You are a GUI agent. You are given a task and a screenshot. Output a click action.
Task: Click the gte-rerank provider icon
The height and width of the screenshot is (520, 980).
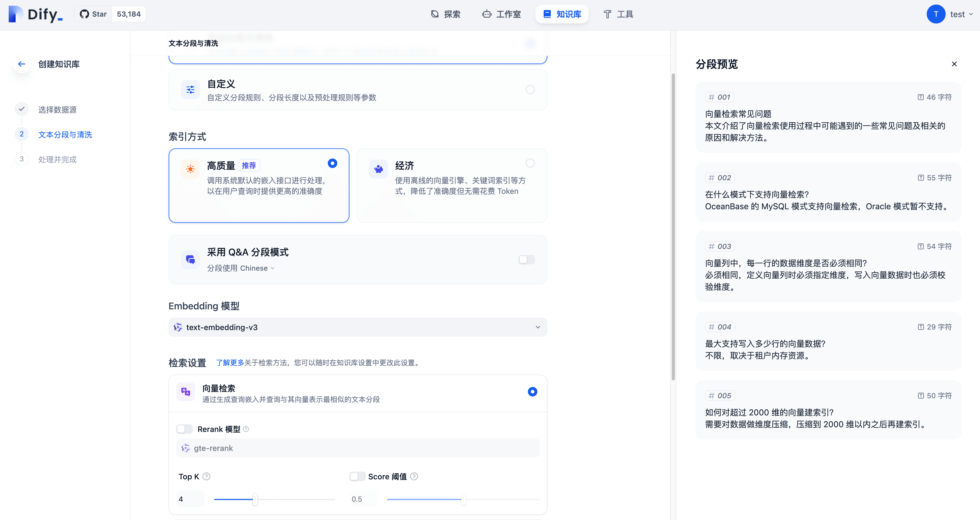coord(185,448)
